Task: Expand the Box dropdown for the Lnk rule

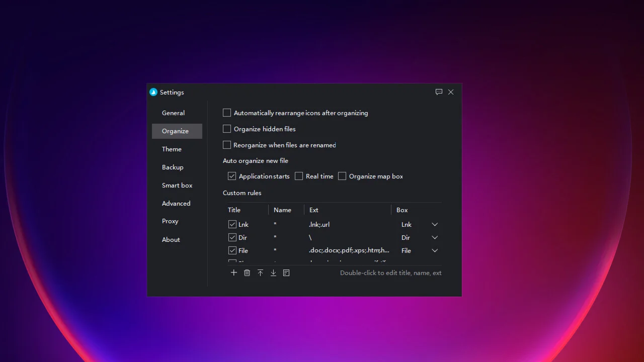Action: [420, 224]
